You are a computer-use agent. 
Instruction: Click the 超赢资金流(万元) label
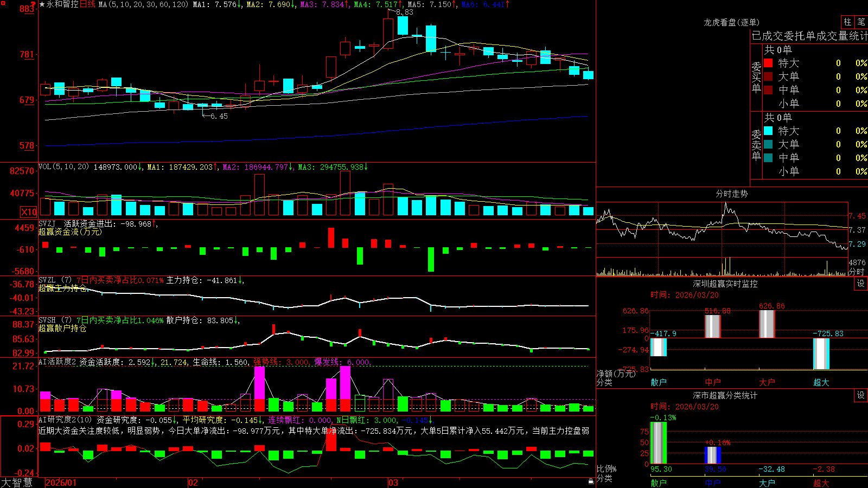click(x=70, y=232)
